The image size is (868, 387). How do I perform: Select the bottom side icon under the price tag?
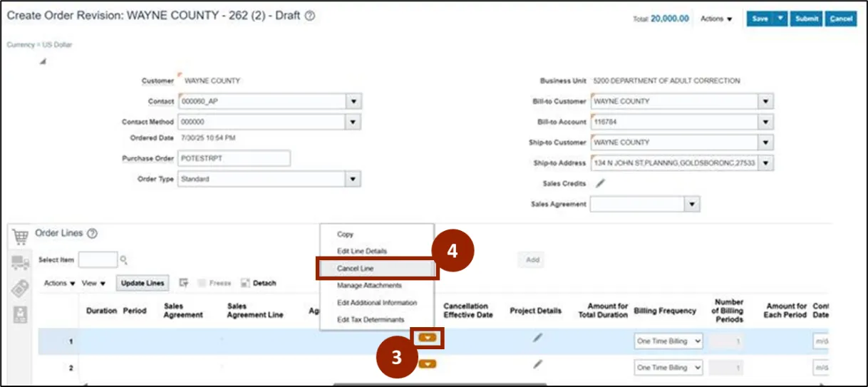pos(21,313)
